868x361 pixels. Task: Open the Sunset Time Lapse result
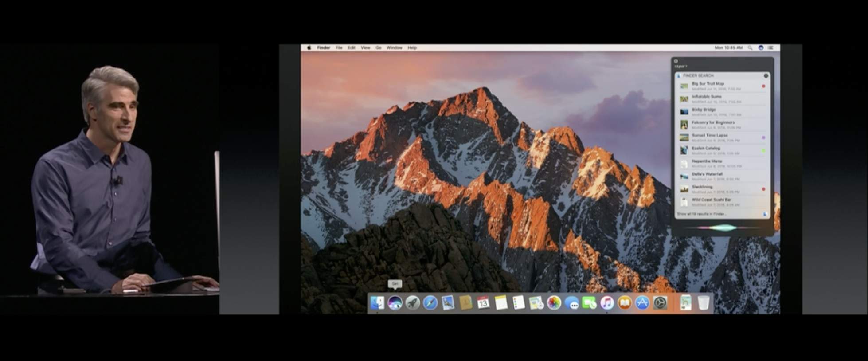[x=723, y=137]
